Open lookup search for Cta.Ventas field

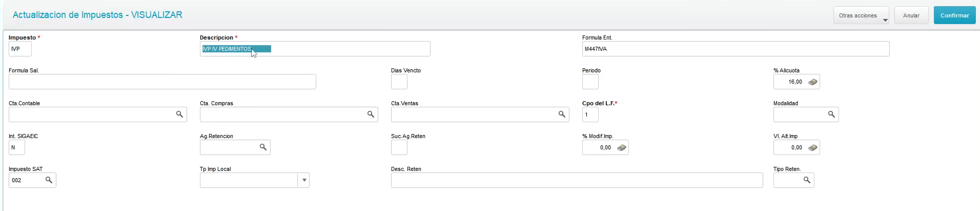(x=562, y=114)
